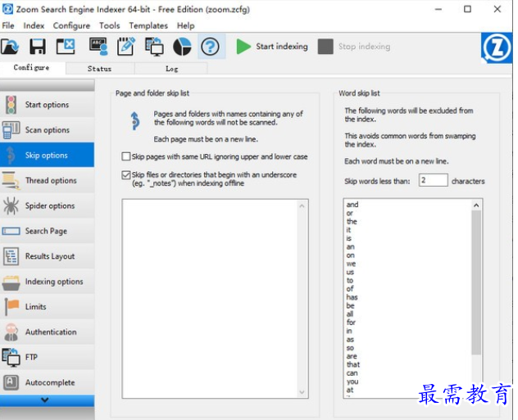
Task: Open Spider options label in sidebar
Action: [x=50, y=205]
